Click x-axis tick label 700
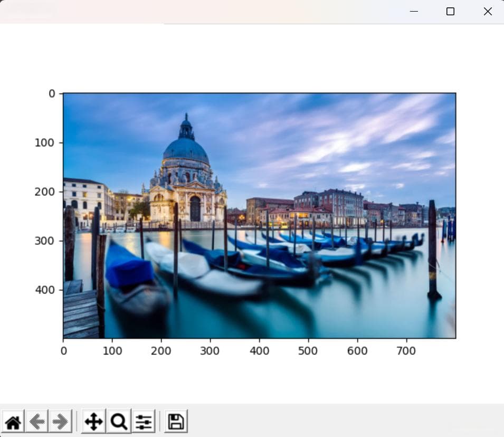This screenshot has width=504, height=437. 406,351
